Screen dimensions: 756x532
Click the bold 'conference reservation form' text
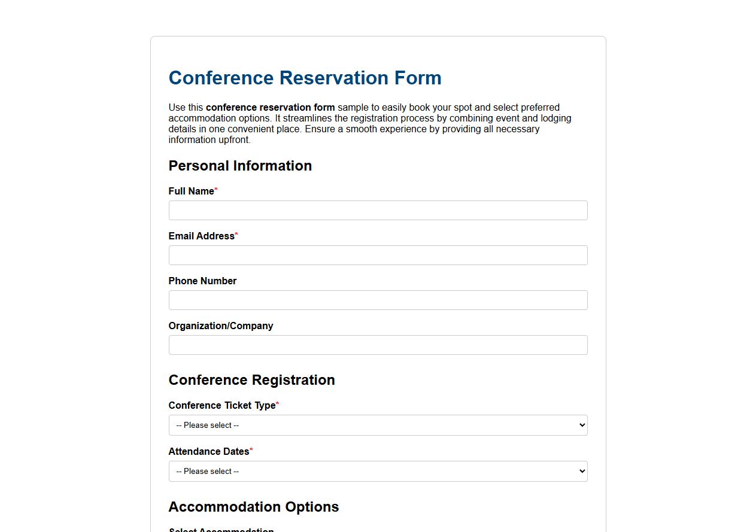(x=271, y=107)
